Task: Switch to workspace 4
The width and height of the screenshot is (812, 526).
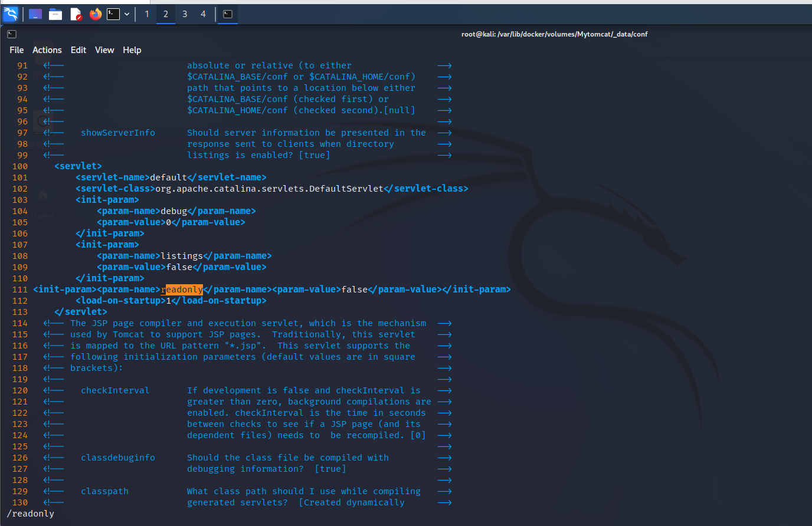Action: 204,14
